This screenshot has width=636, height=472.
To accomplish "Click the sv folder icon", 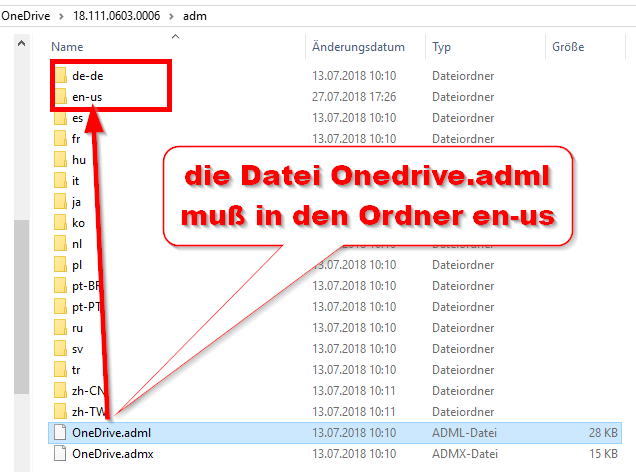I will [60, 349].
